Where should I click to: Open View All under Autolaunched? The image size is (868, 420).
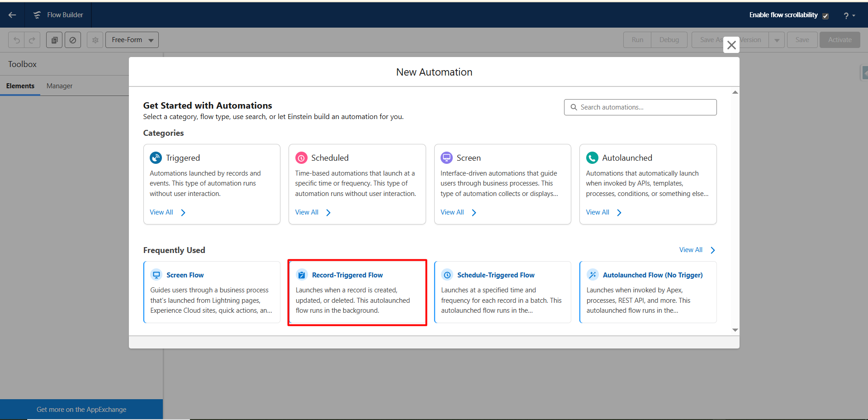(598, 212)
